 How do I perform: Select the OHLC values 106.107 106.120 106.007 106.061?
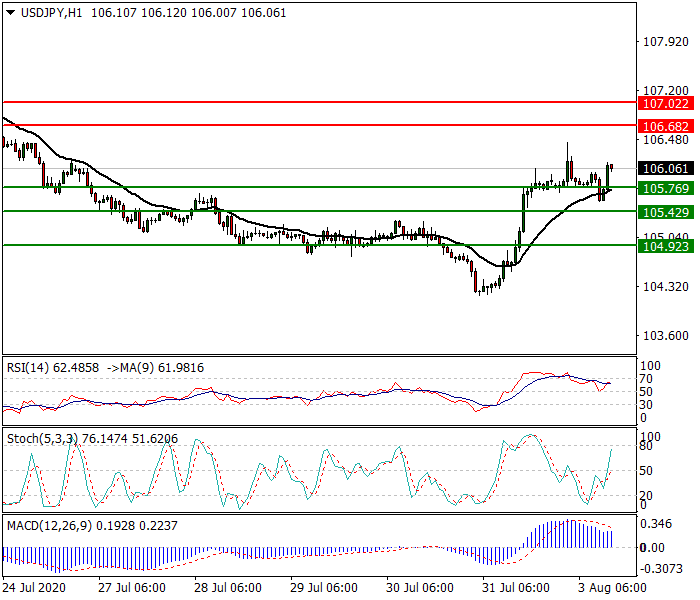[188, 13]
